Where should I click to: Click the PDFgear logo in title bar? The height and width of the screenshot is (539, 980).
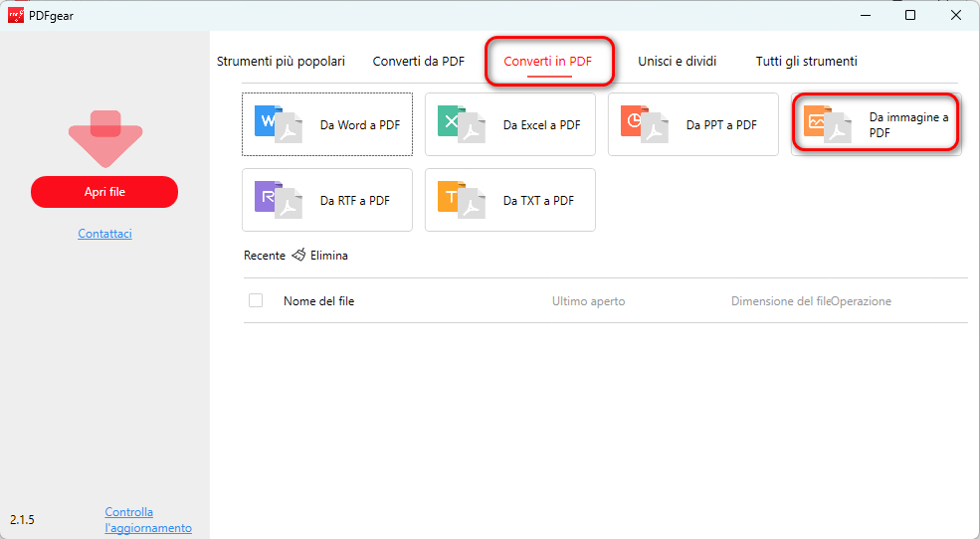pyautogui.click(x=16, y=15)
